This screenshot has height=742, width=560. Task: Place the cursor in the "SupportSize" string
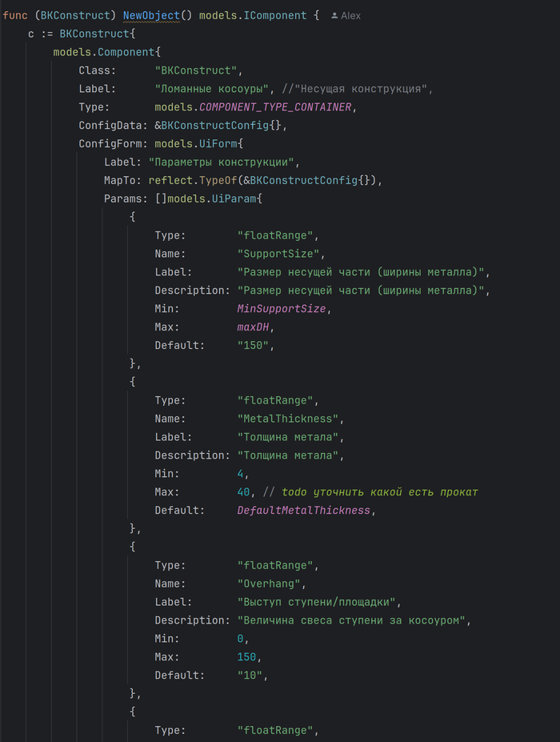click(276, 254)
